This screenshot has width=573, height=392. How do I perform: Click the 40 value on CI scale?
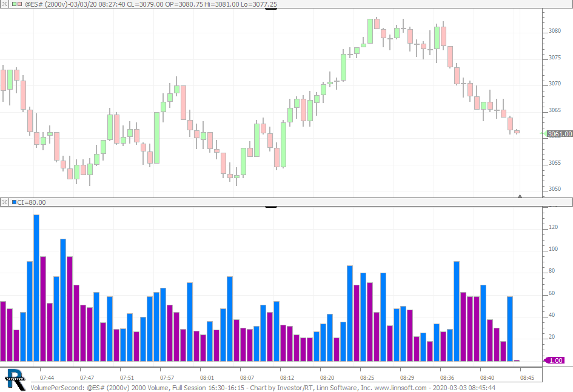552,315
